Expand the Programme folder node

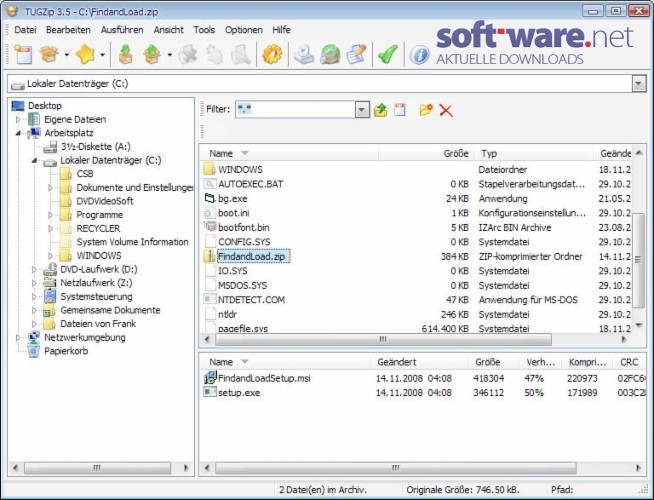(50, 215)
